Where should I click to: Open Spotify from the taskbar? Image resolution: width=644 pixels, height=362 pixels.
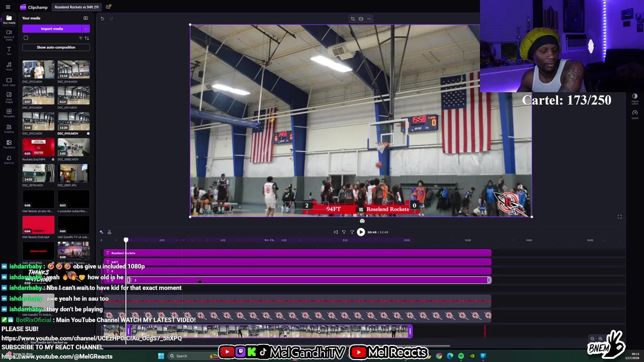(x=461, y=356)
